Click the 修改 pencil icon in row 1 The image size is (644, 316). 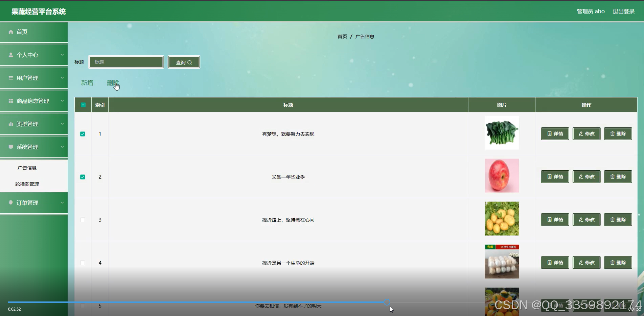[581, 134]
